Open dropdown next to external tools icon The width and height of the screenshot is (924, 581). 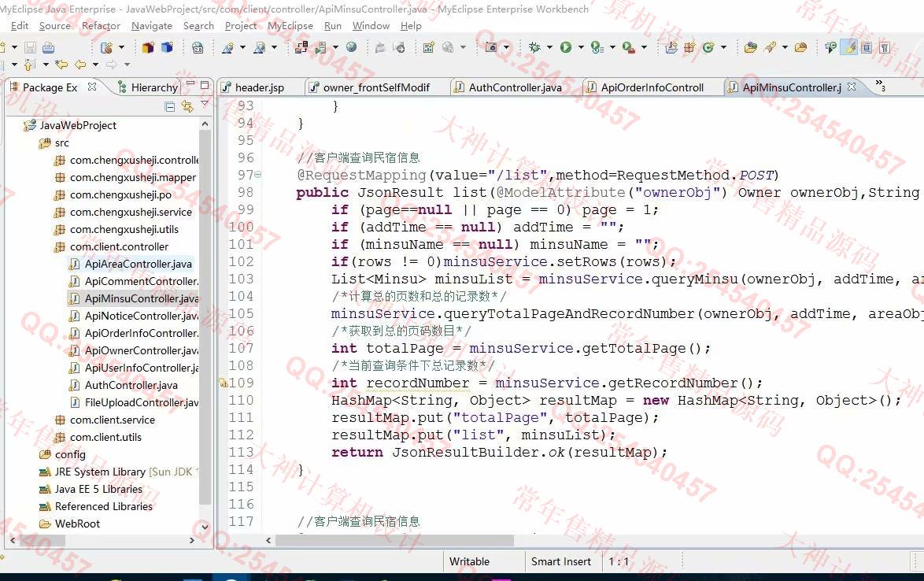(644, 48)
